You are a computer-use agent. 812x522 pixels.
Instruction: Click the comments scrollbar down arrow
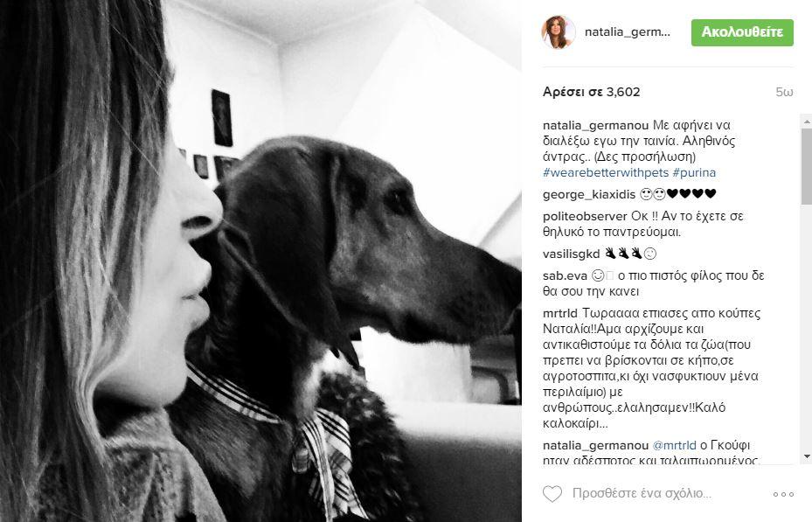point(806,456)
